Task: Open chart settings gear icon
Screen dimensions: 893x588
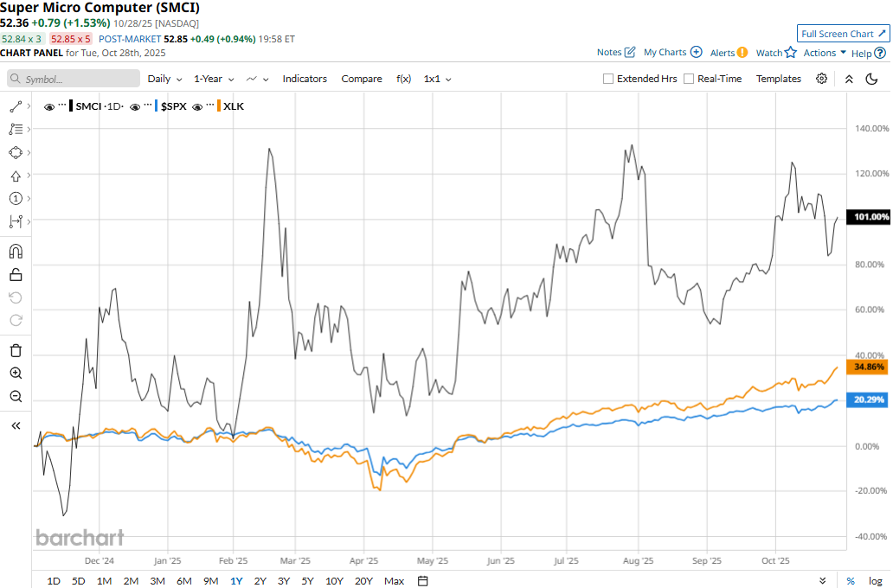Action: click(x=821, y=79)
